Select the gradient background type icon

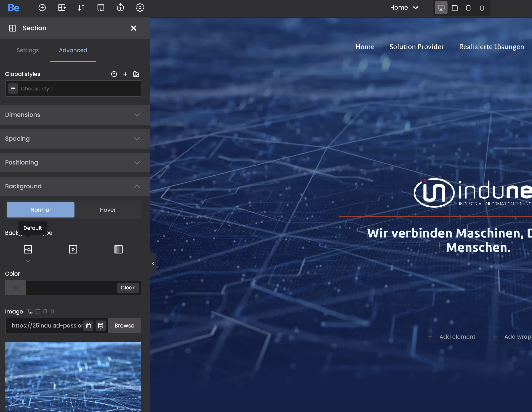(x=118, y=249)
